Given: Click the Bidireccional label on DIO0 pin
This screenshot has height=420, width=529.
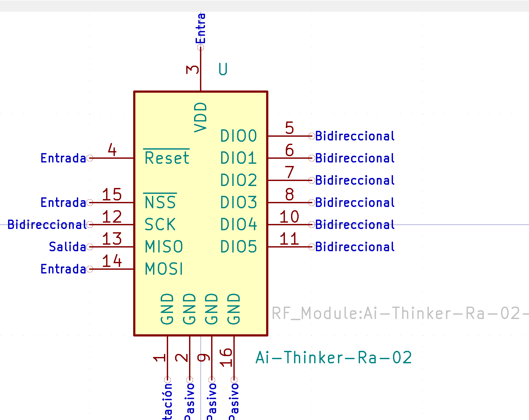Looking at the screenshot, I should click(355, 136).
